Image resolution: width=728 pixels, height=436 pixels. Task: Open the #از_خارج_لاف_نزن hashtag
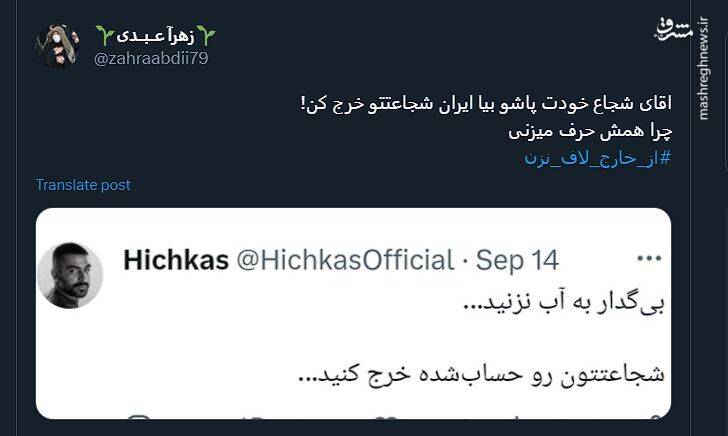coord(597,158)
